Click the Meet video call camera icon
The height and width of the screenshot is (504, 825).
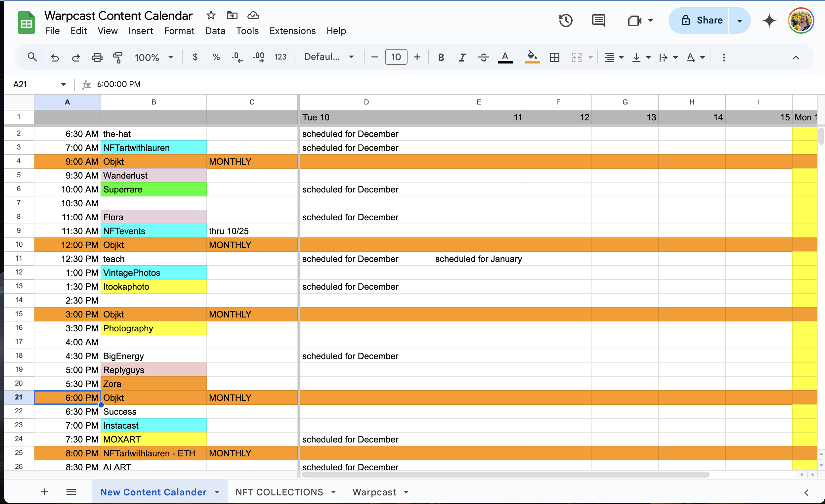pos(634,21)
